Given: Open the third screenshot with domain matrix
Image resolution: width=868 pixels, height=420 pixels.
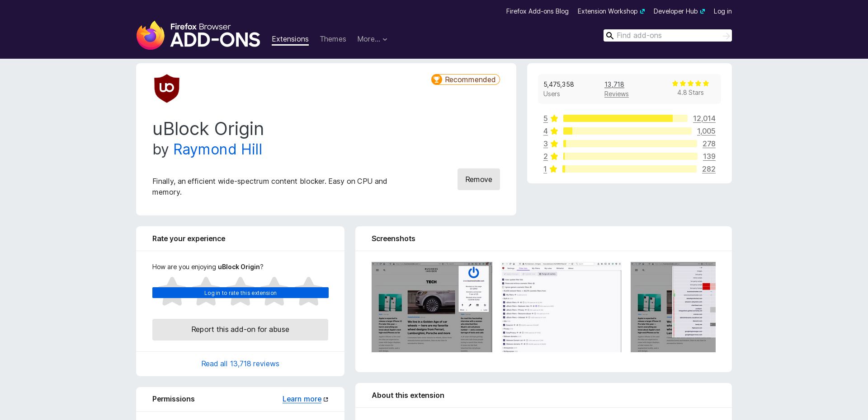Looking at the screenshot, I should [673, 307].
